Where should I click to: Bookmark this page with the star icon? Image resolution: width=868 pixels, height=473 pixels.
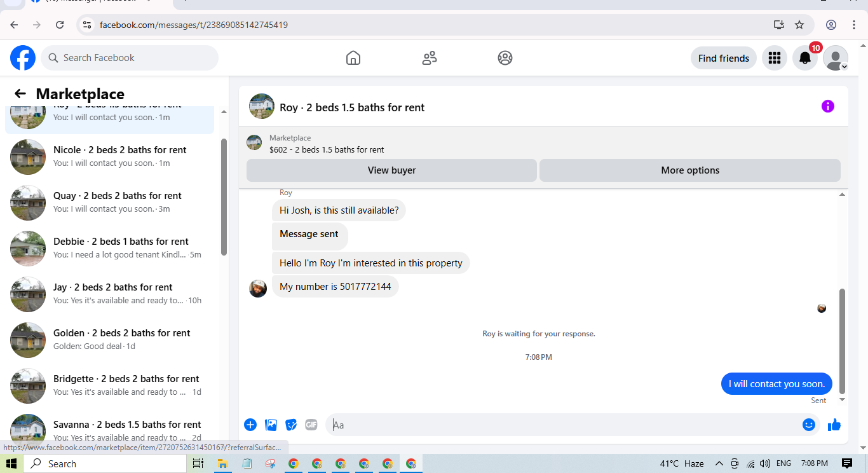(x=799, y=25)
